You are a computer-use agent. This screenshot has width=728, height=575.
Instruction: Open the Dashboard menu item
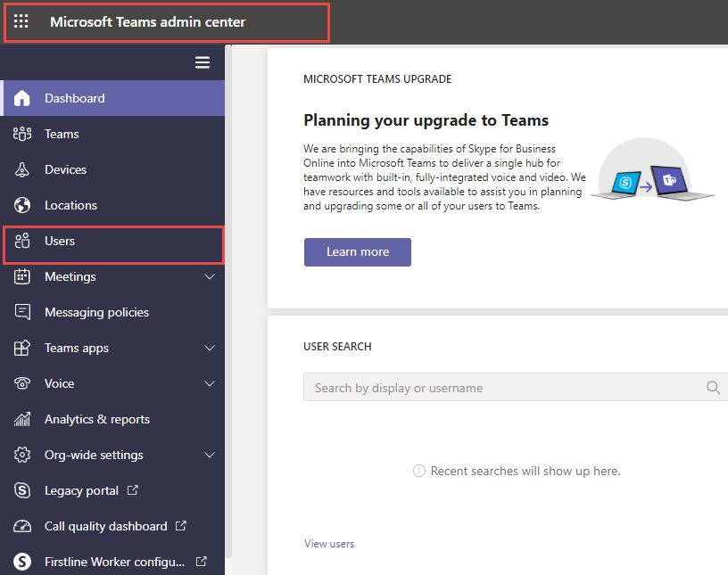112,98
